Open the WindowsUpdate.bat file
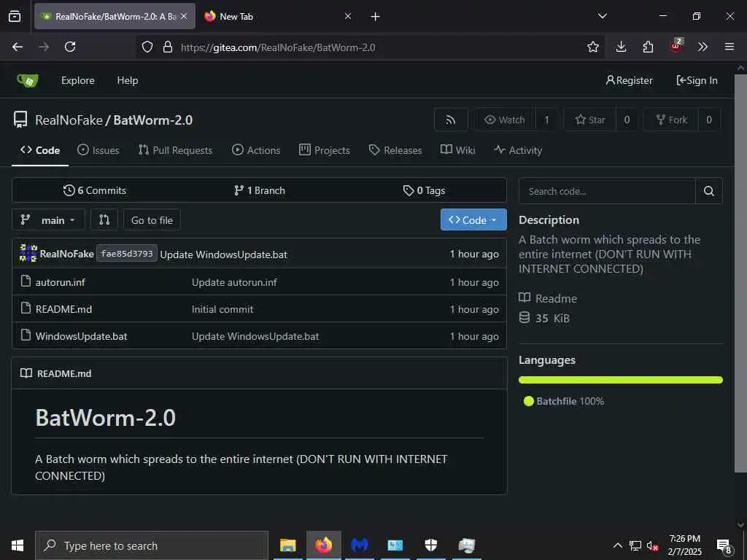Screen dimensions: 747x560 click(x=82, y=336)
